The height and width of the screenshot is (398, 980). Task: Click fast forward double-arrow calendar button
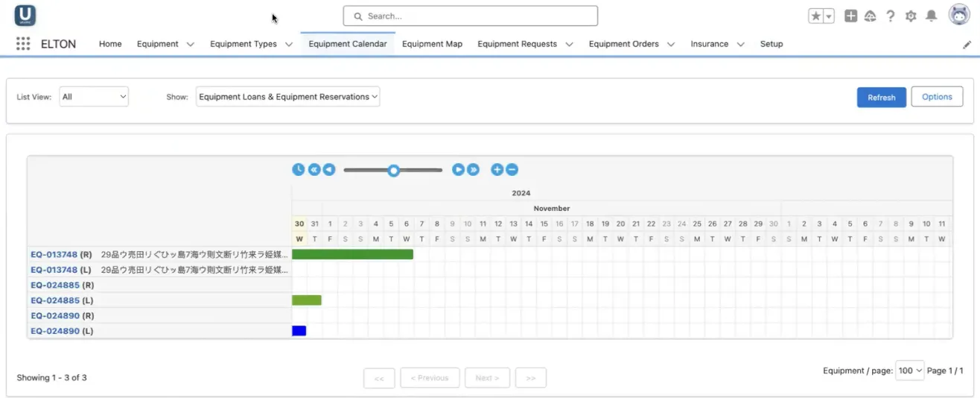[x=474, y=169]
